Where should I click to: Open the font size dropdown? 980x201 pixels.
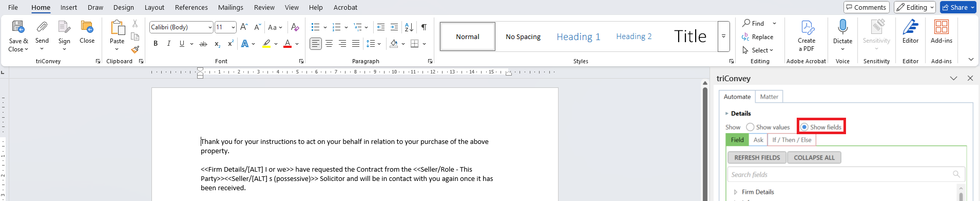point(233,27)
